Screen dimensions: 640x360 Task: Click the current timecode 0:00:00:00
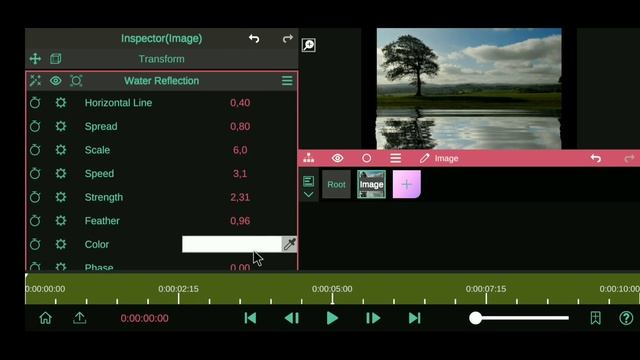click(x=144, y=318)
